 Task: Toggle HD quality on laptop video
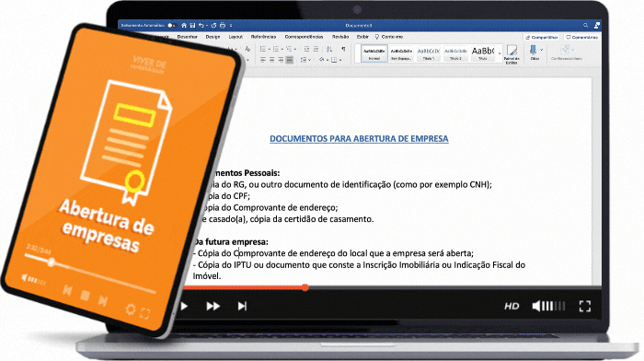pyautogui.click(x=512, y=306)
